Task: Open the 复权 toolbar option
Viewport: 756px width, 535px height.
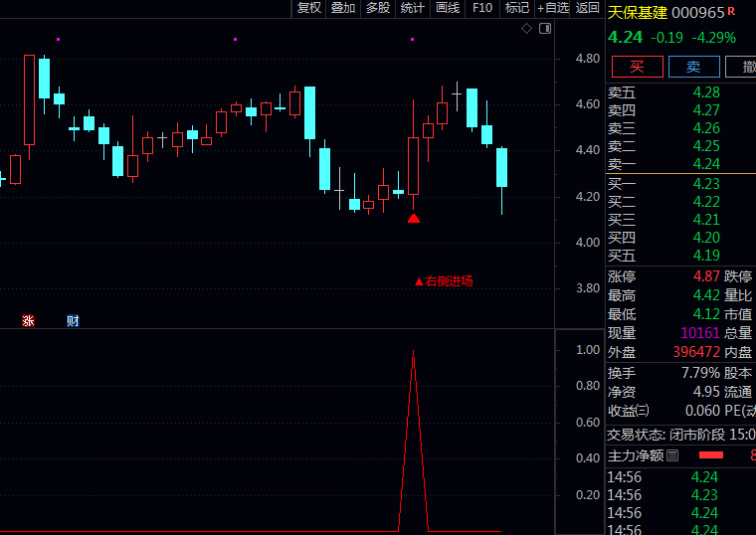Action: (309, 8)
